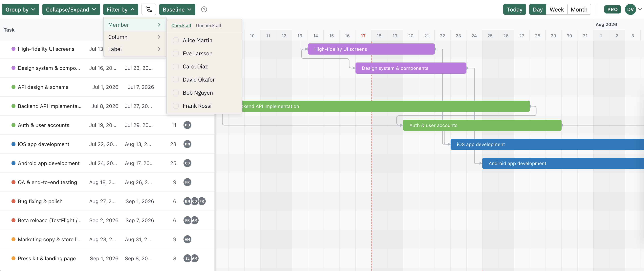Screen dimensions: 644x271
Task: Click the blue dot of iOS app development
Action: point(13,144)
